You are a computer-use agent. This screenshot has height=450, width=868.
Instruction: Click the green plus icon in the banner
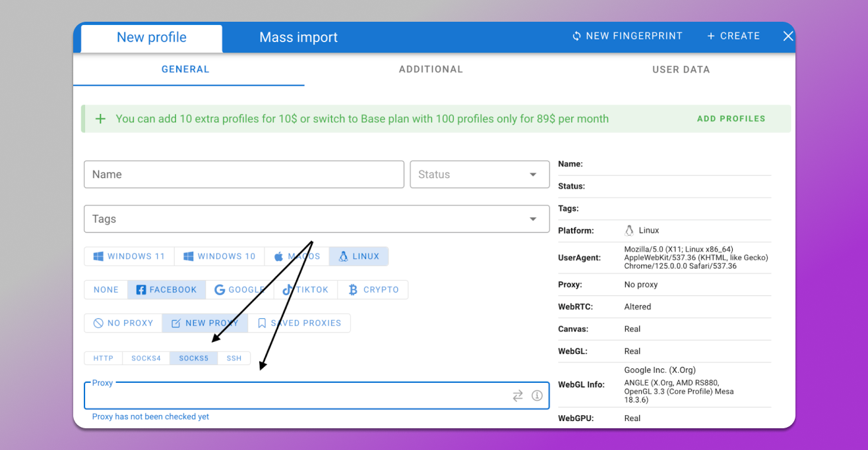point(100,119)
